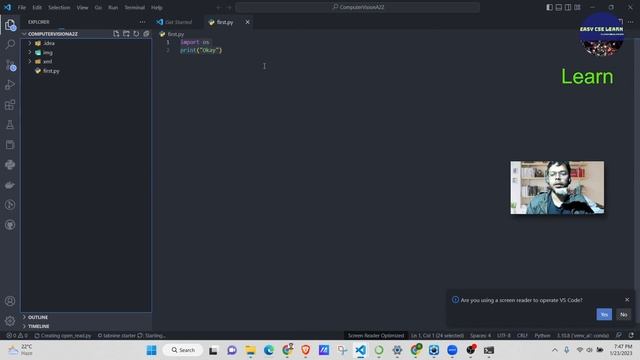This screenshot has height=360, width=640.
Task: Toggle the bottom panel layout icon
Action: tap(559, 7)
